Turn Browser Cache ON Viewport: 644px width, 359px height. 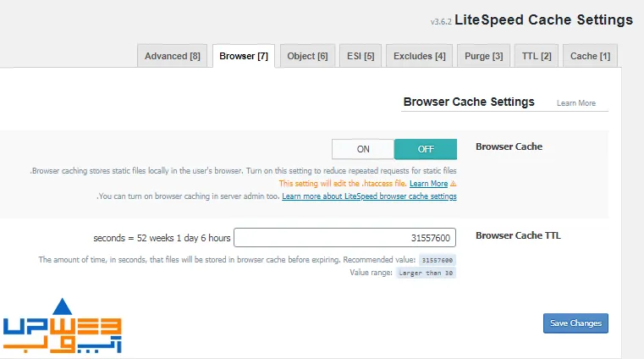pyautogui.click(x=363, y=149)
